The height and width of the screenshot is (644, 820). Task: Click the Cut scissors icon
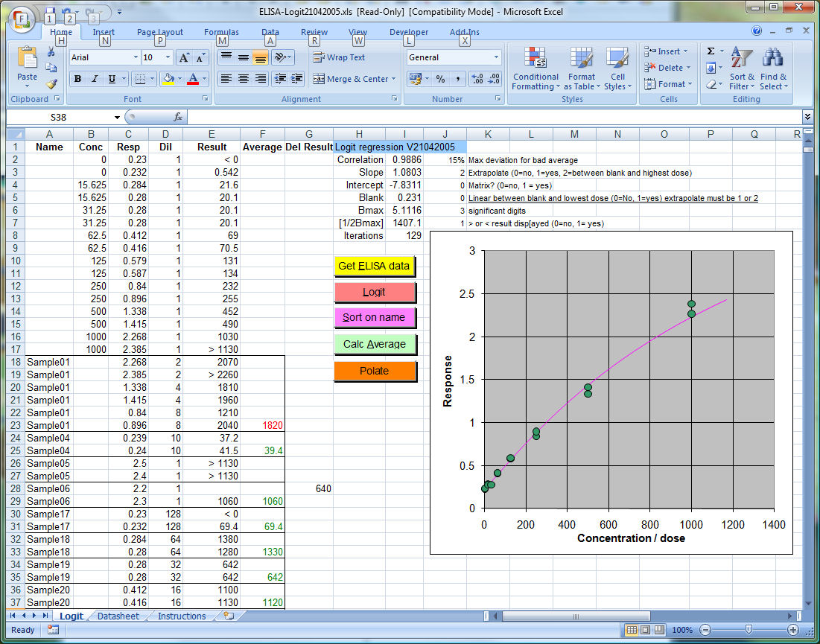(x=51, y=52)
